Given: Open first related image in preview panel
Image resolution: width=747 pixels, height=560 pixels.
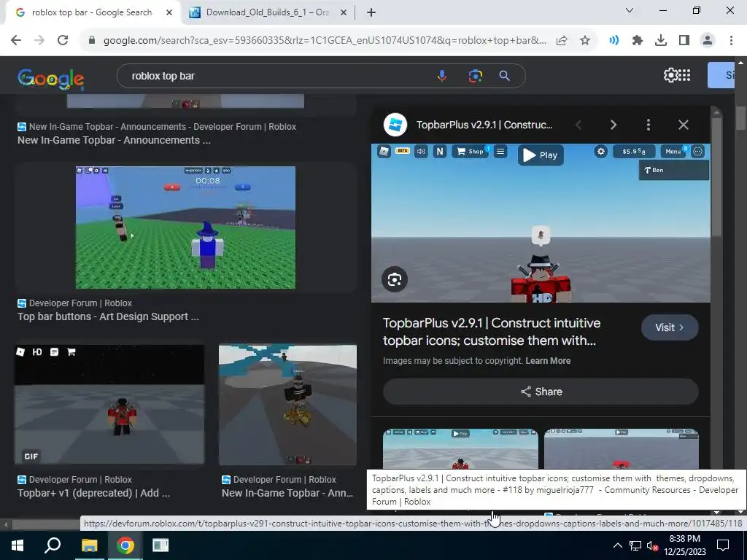Looking at the screenshot, I should pos(460,448).
